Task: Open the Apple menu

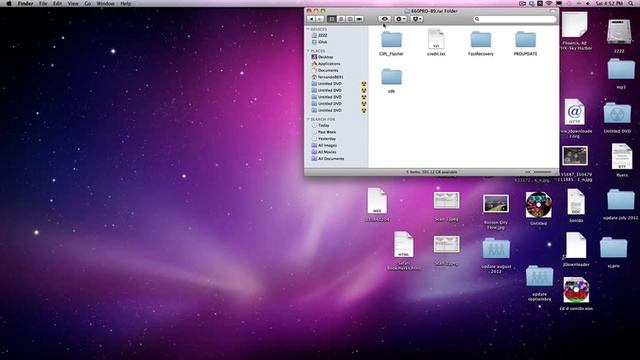Action: coord(8,3)
